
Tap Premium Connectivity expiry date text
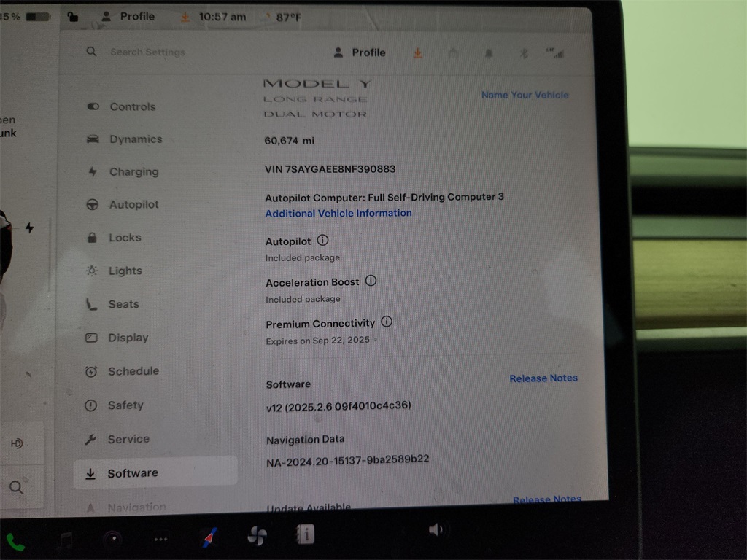point(318,341)
